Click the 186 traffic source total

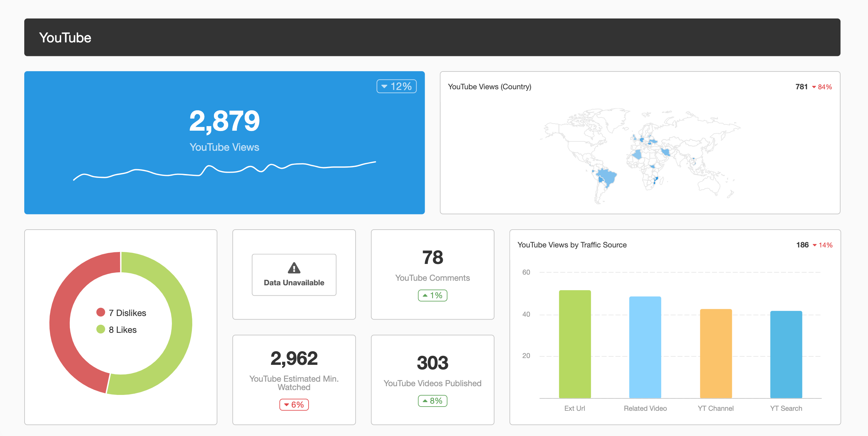[802, 245]
